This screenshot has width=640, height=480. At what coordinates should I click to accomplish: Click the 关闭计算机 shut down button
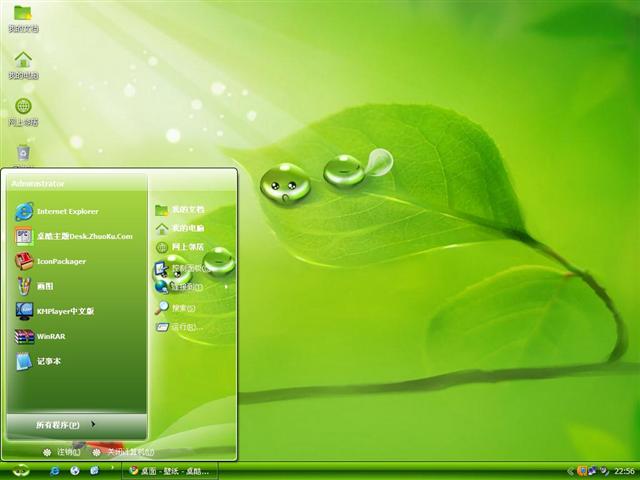[123, 452]
